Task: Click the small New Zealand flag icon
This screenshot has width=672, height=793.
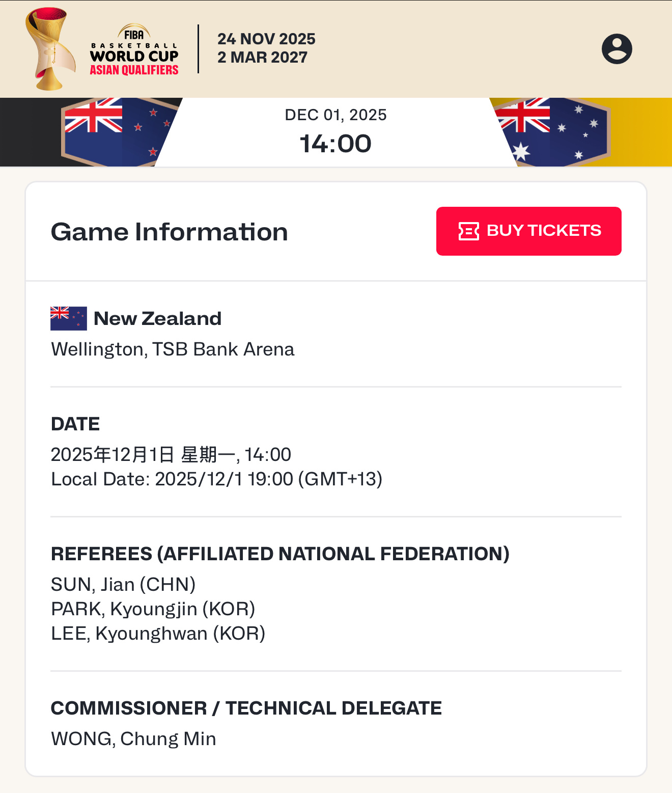Action: click(69, 318)
